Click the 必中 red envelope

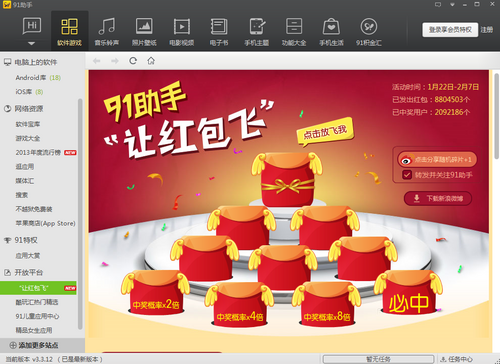coord(409,293)
